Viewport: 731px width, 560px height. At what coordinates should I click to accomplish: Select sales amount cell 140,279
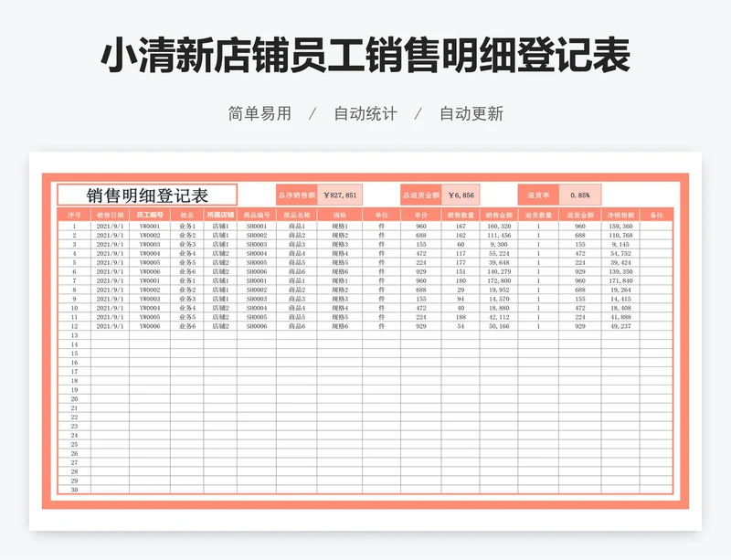pos(499,272)
